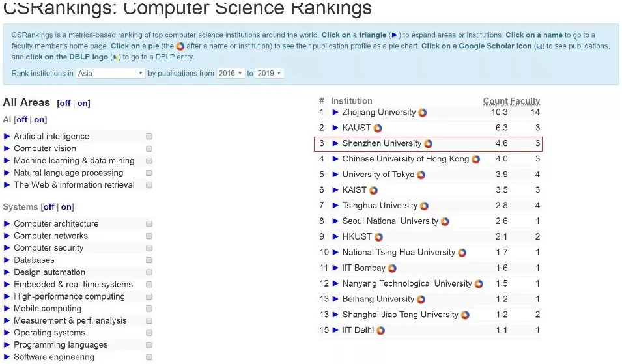Tick the Programming languages checkbox
Viewport: 622px width, 364px height.
click(x=149, y=345)
